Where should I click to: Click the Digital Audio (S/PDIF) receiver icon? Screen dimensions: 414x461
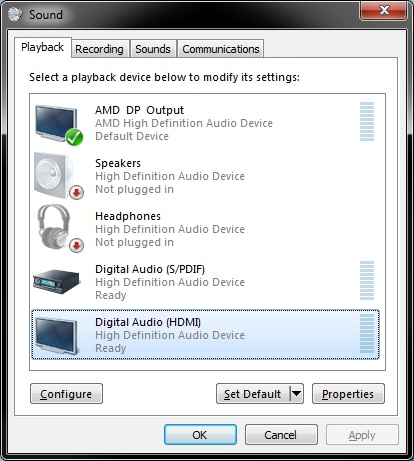click(57, 282)
